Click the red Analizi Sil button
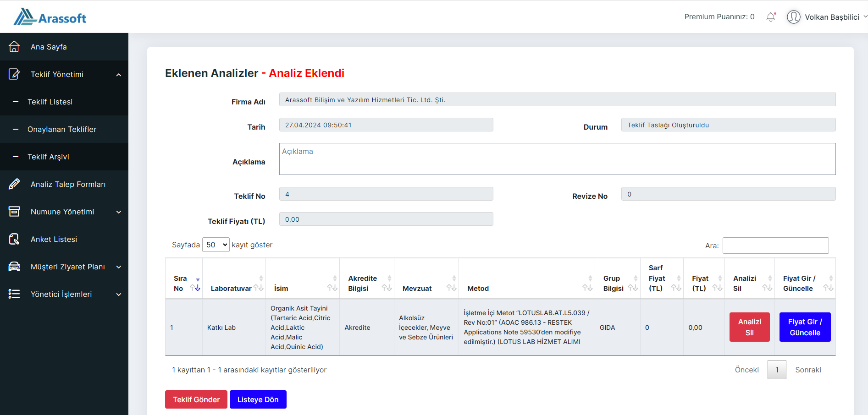868x415 pixels. coord(749,327)
